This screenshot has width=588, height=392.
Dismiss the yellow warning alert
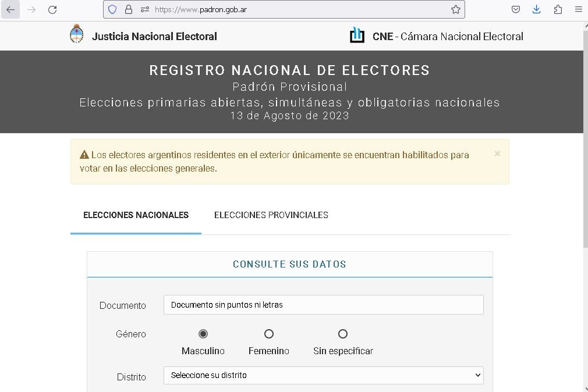pyautogui.click(x=497, y=154)
